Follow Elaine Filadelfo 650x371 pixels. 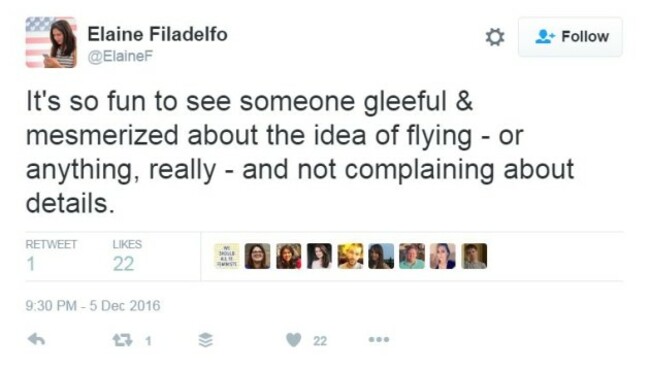click(570, 37)
